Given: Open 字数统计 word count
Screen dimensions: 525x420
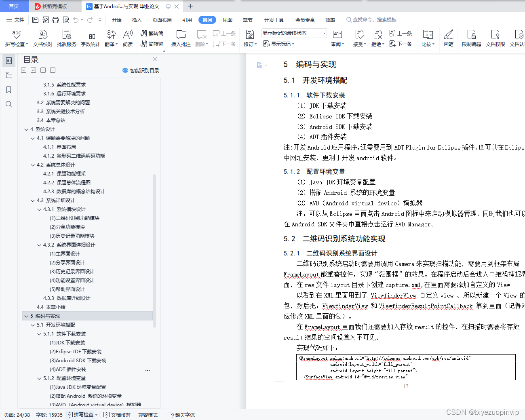Looking at the screenshot, I should (x=91, y=38).
